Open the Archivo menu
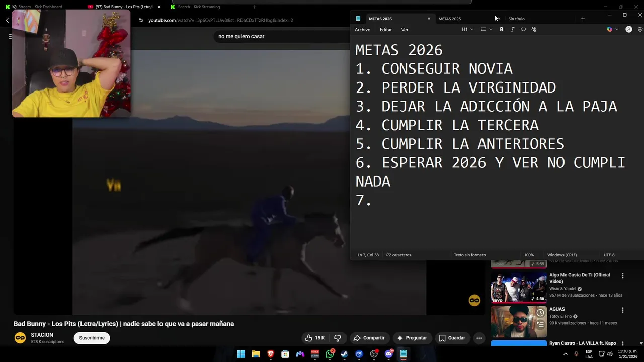The width and height of the screenshot is (644, 362). tap(362, 30)
